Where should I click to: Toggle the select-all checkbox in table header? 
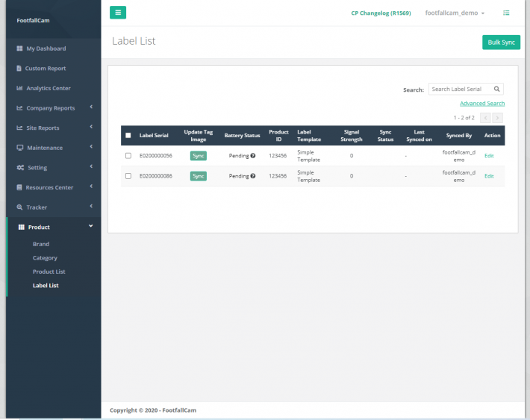pos(128,136)
